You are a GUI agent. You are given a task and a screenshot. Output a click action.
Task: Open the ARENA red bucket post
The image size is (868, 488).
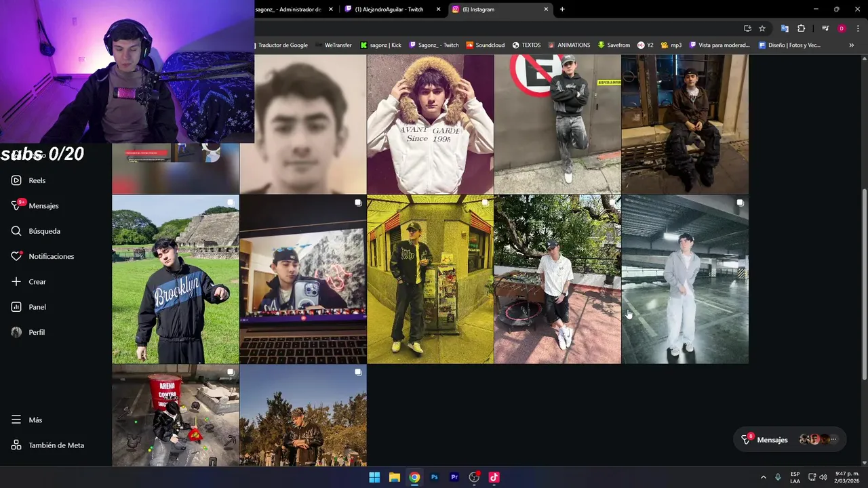176,415
